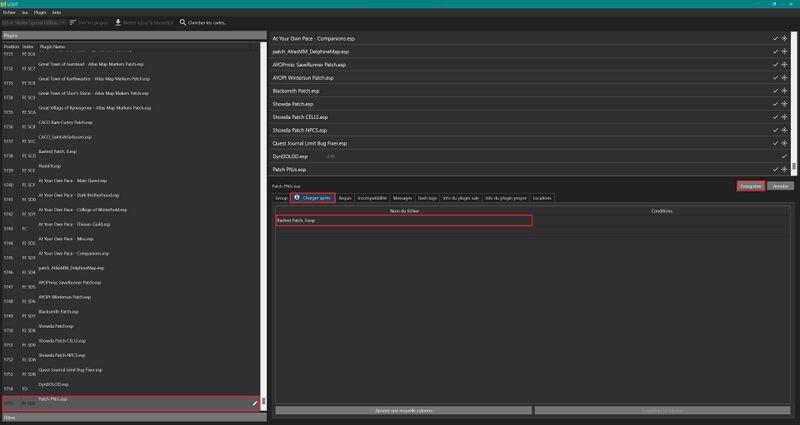Click the plus icon on Showda Patch.esp card
This screenshot has width=800, height=425.
point(784,103)
